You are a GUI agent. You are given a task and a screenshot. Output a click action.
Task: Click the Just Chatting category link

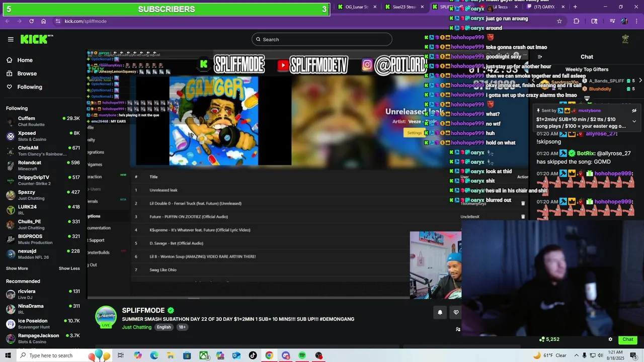(136, 327)
